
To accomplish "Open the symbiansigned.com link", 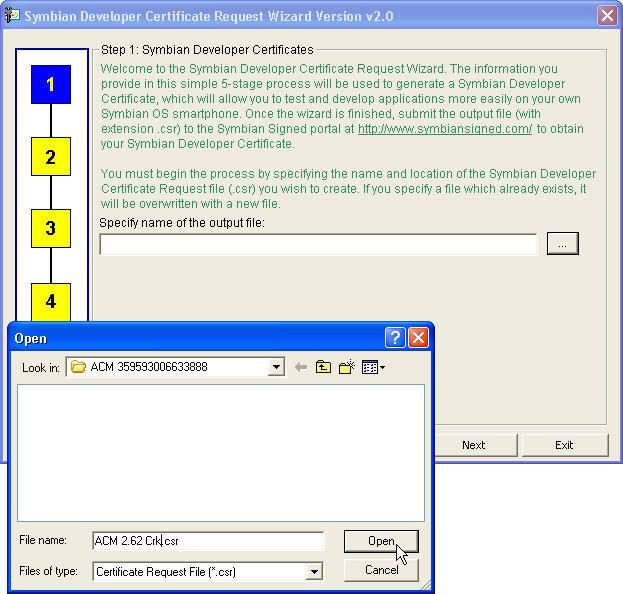I will point(444,129).
